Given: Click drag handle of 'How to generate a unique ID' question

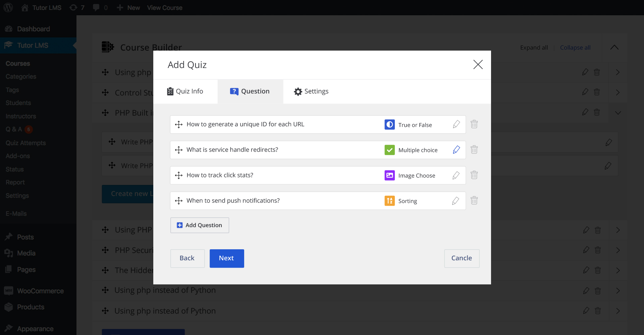Looking at the screenshot, I should 179,125.
